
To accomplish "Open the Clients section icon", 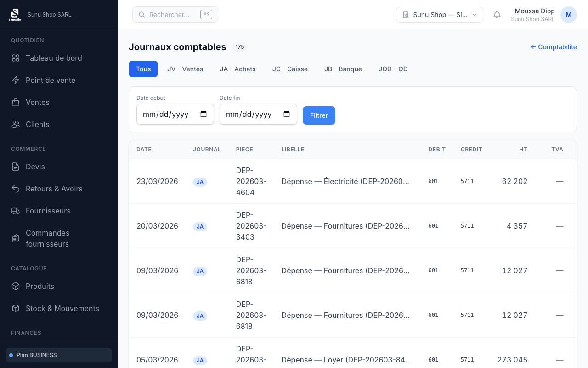I will (15, 124).
